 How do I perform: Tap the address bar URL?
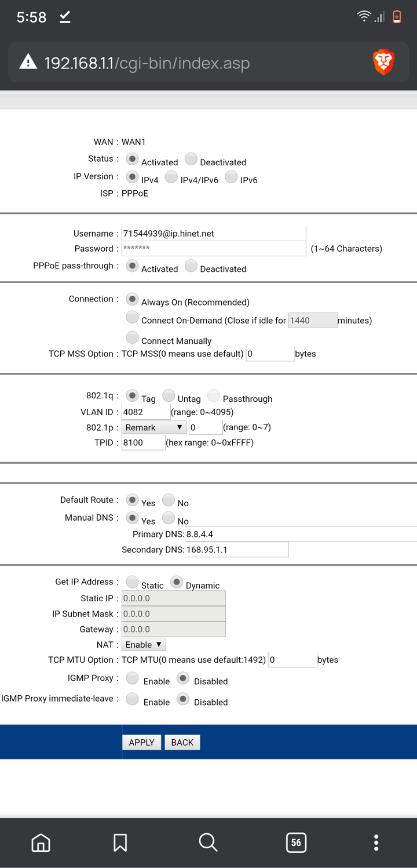click(x=147, y=63)
